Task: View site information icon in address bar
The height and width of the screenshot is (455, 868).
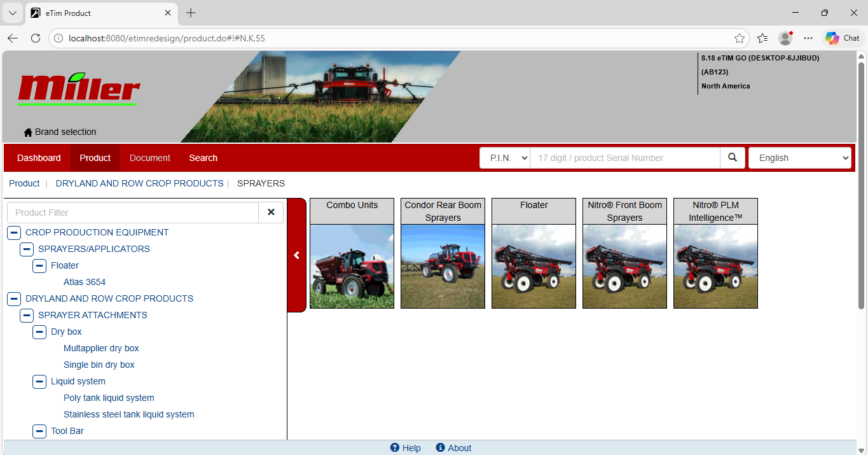Action: (59, 38)
